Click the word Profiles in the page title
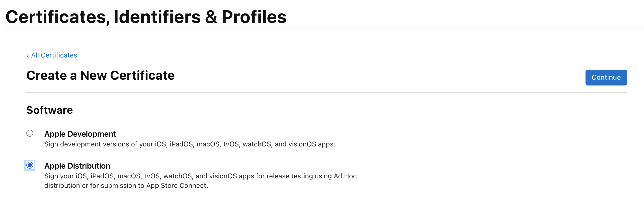Viewport: 644px width, 200px height. [x=254, y=17]
